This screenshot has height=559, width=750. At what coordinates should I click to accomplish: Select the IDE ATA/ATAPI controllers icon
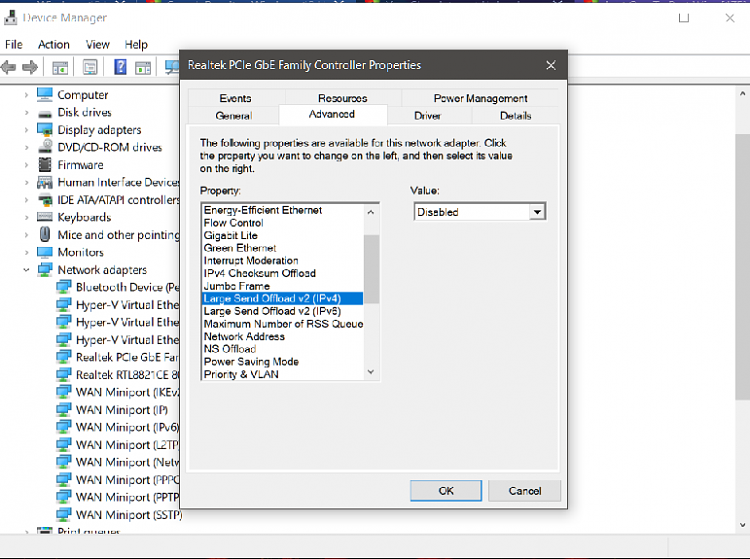(x=44, y=200)
